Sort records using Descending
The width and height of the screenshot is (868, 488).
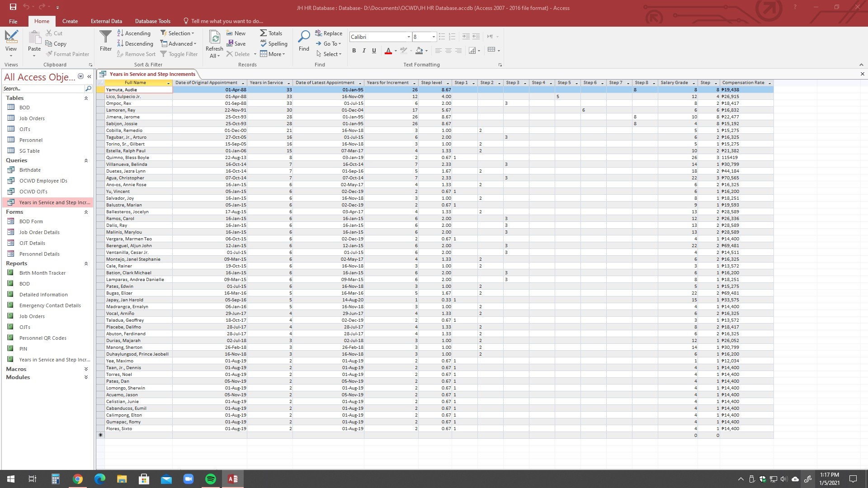click(135, 43)
